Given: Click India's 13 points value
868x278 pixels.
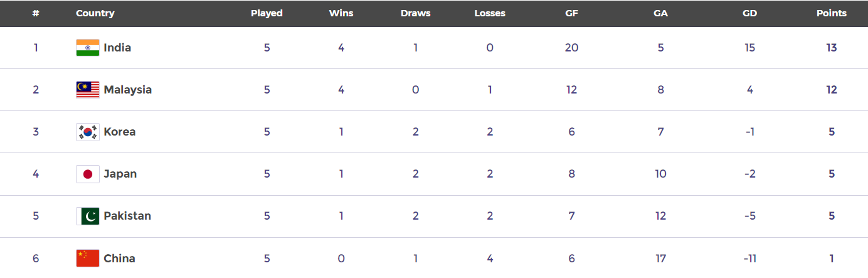Looking at the screenshot, I should click(x=832, y=48).
